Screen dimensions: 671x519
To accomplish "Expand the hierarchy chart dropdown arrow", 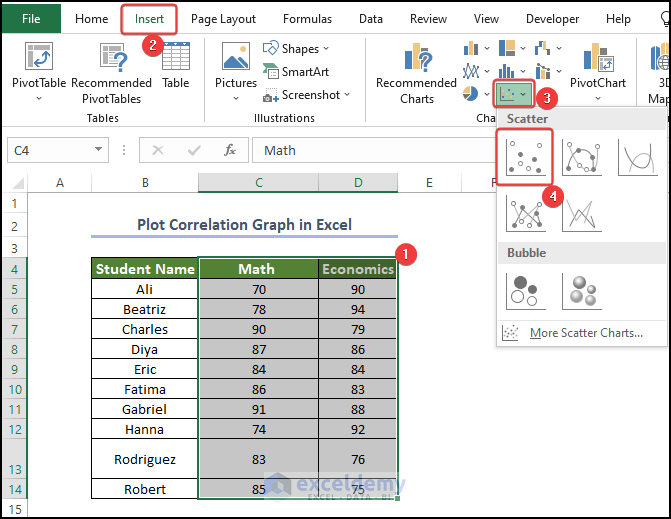I will pyautogui.click(x=523, y=48).
